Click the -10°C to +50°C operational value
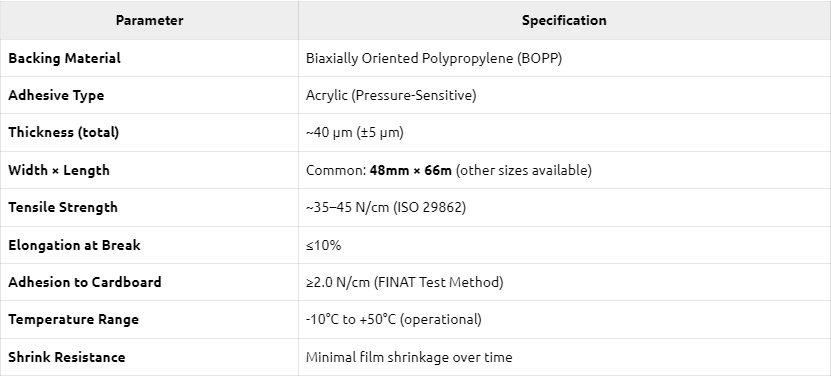Screen dimensions: 831x378 [x=394, y=320]
